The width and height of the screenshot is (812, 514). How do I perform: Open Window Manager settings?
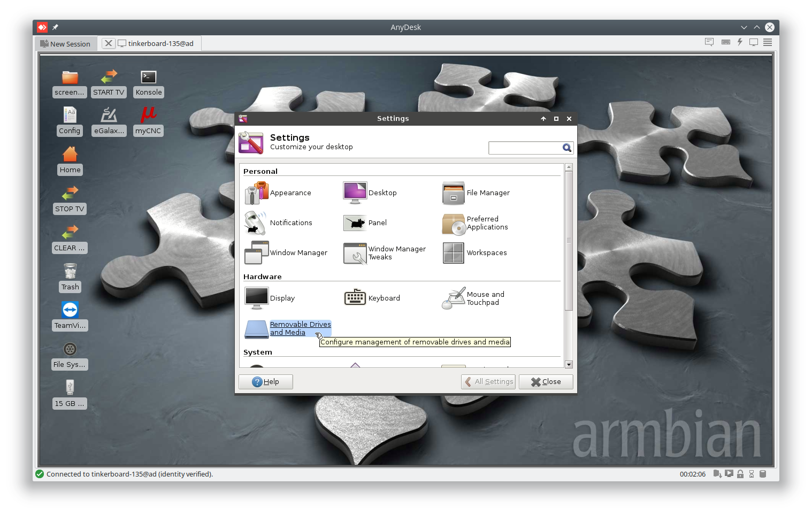[286, 253]
